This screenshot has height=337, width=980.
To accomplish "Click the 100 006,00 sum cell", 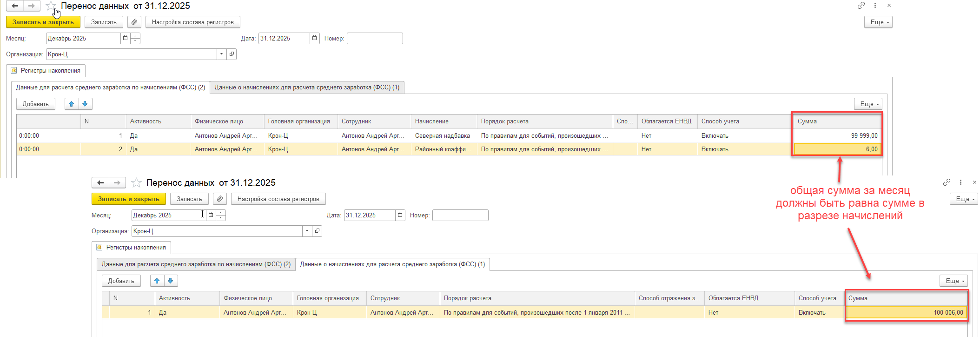I will coord(907,312).
